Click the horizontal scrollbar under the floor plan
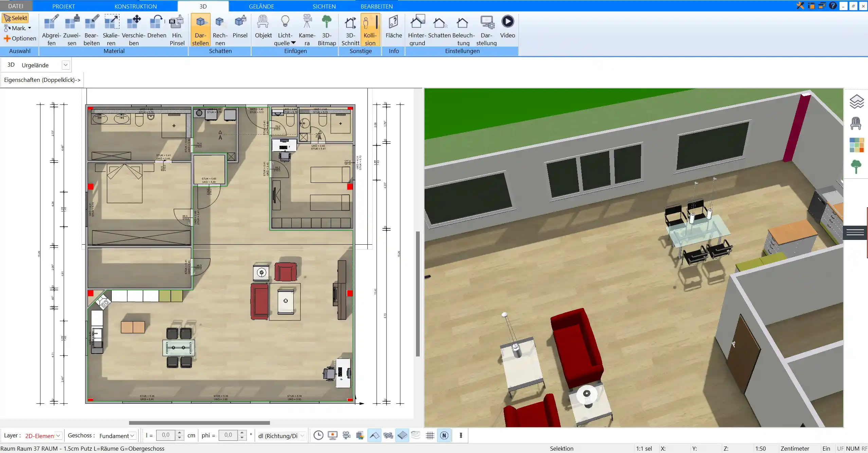Screen dimensions: 868x453 tap(199, 423)
